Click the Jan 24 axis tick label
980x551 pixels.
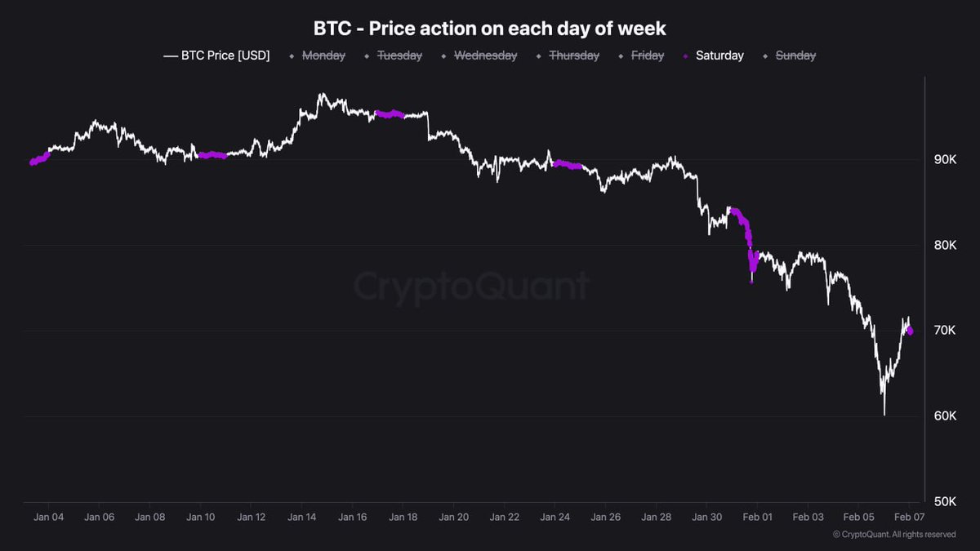tap(555, 518)
